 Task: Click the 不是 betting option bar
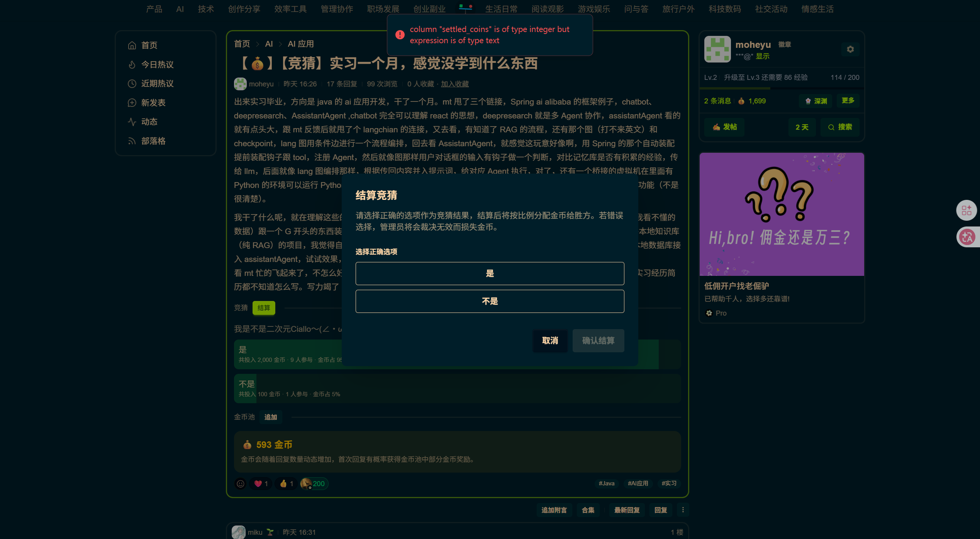457,389
